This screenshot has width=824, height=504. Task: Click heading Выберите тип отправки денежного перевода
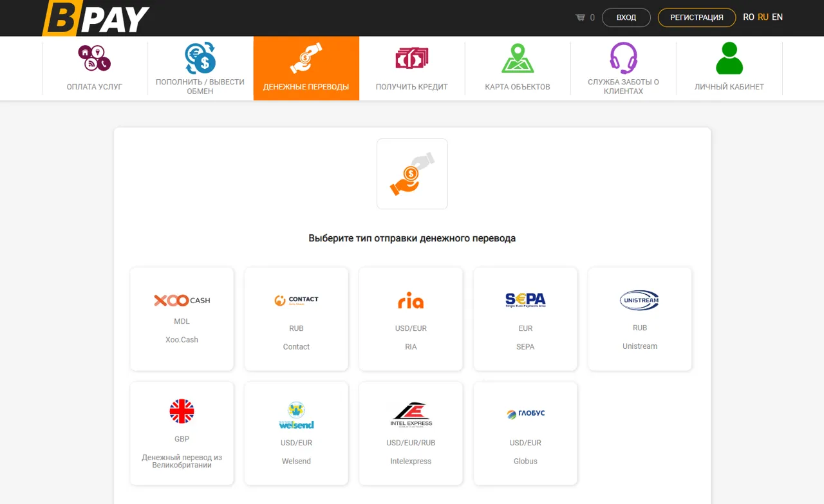412,238
